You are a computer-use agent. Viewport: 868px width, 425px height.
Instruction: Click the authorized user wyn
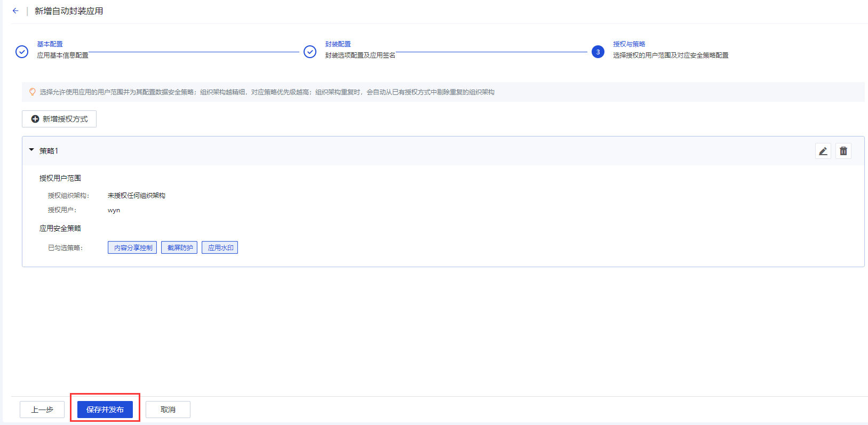(114, 210)
